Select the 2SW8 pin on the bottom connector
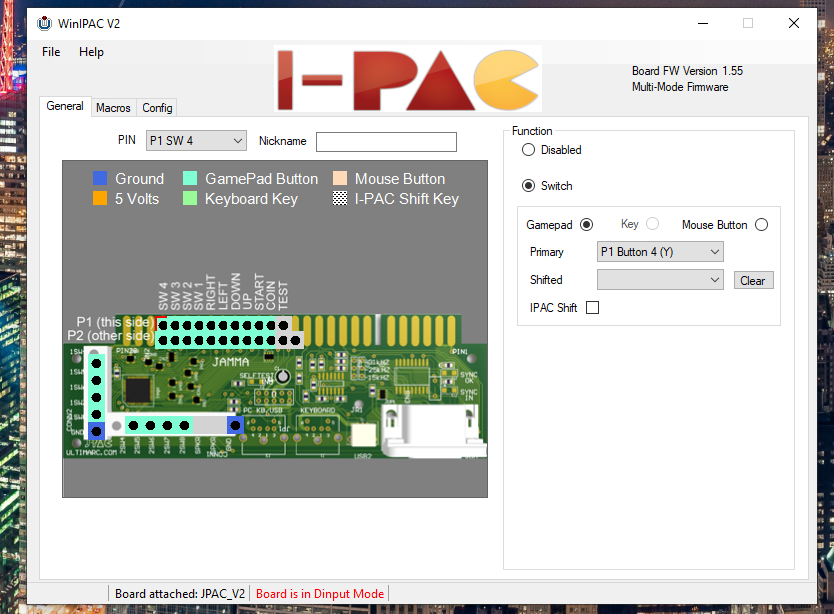 [x=185, y=425]
